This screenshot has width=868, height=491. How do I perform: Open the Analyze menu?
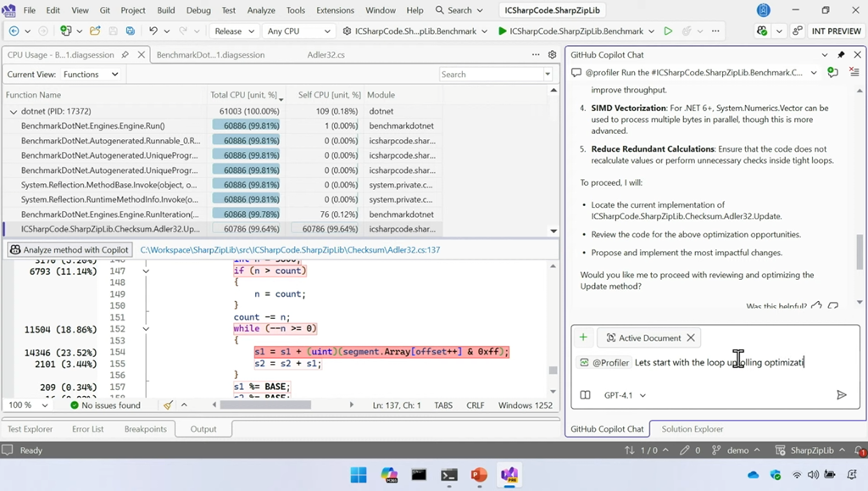[261, 10]
